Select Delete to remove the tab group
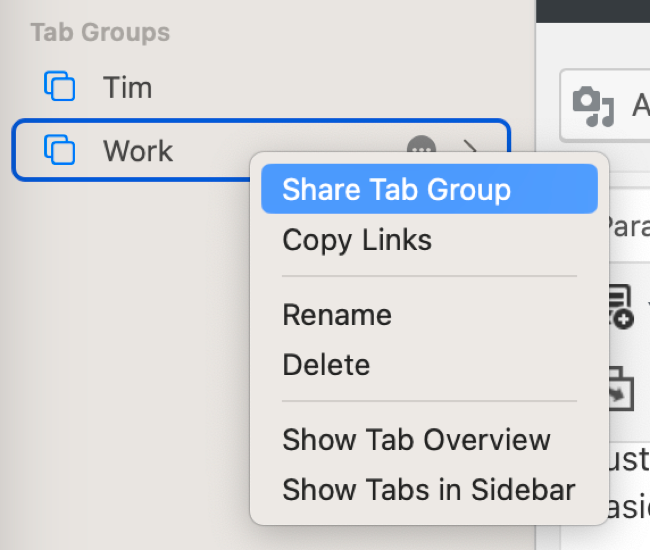The width and height of the screenshot is (650, 550). 326,365
